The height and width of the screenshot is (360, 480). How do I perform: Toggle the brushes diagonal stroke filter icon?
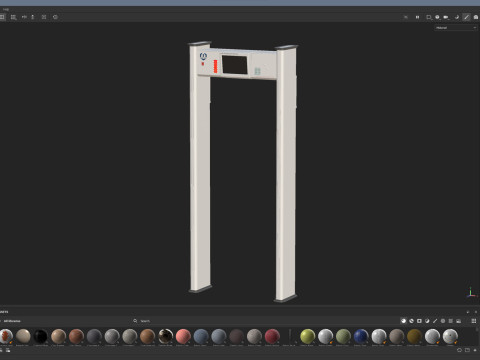click(x=435, y=321)
